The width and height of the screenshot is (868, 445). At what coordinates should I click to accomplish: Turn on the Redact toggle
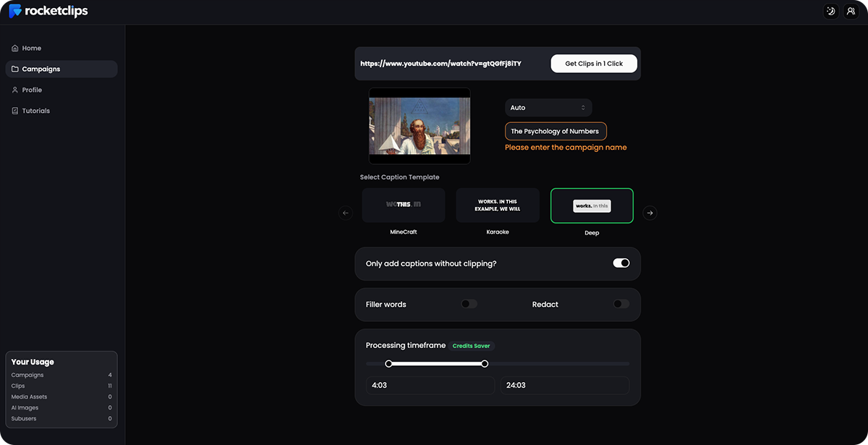(x=621, y=303)
